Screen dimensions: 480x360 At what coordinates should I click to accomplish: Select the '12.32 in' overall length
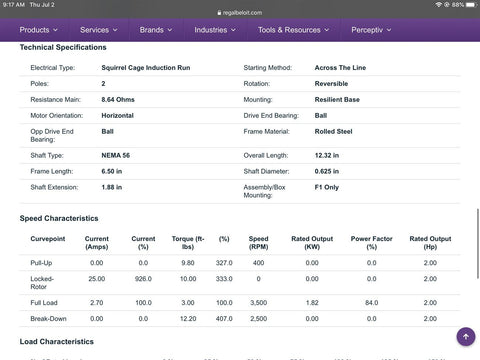(x=327, y=155)
